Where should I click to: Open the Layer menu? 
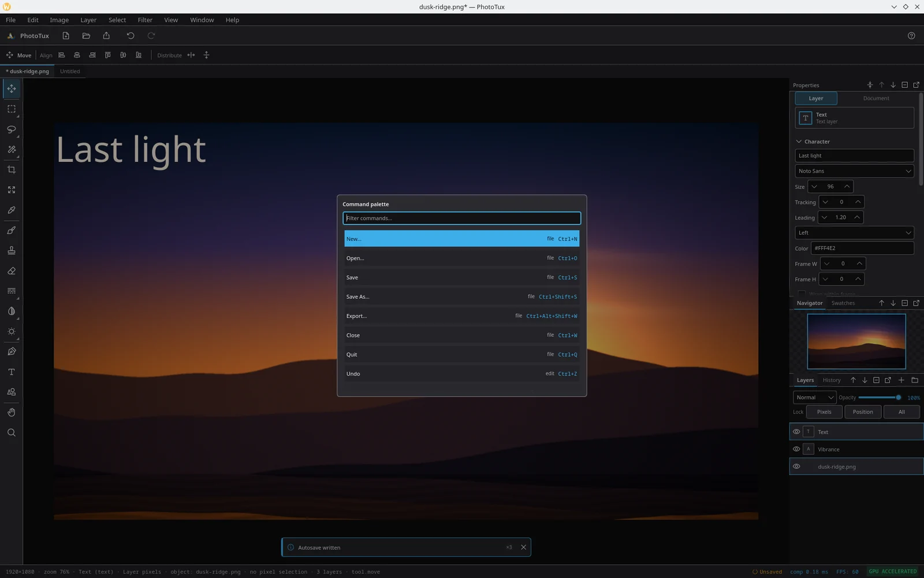(88, 20)
